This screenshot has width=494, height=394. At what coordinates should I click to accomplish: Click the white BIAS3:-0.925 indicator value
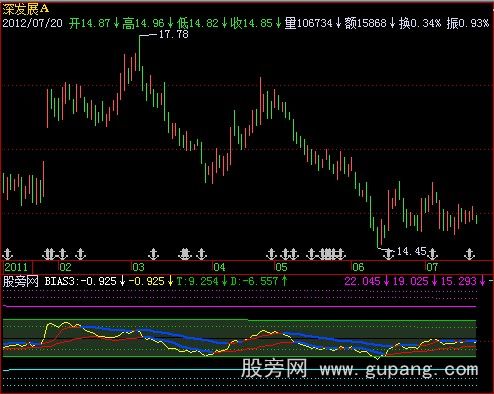click(x=80, y=281)
